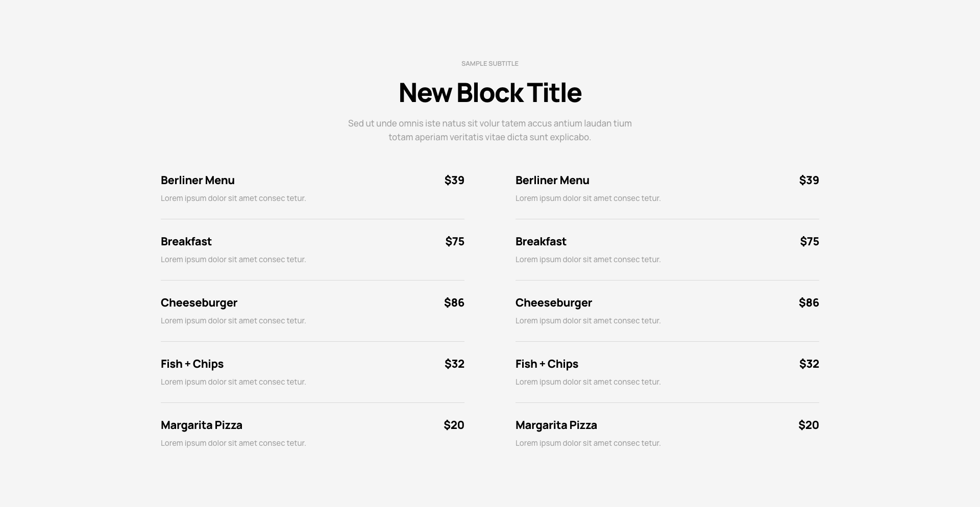980x507 pixels.
Task: Select Berliner Menu in right column
Action: [552, 180]
